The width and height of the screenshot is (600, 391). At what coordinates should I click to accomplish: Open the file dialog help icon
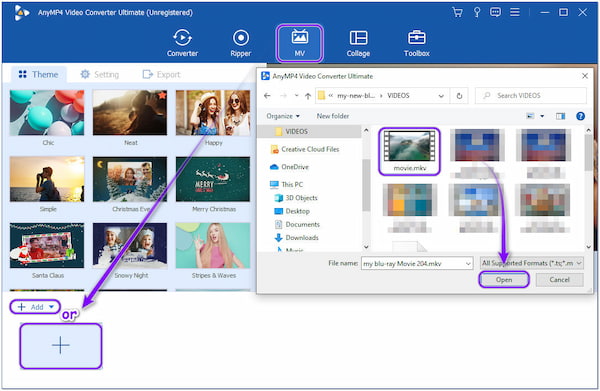click(x=580, y=116)
